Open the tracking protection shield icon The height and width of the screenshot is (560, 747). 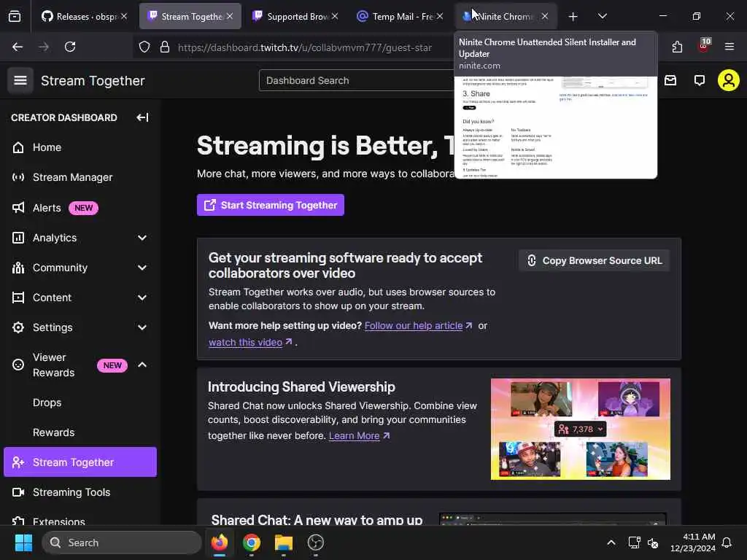[144, 47]
